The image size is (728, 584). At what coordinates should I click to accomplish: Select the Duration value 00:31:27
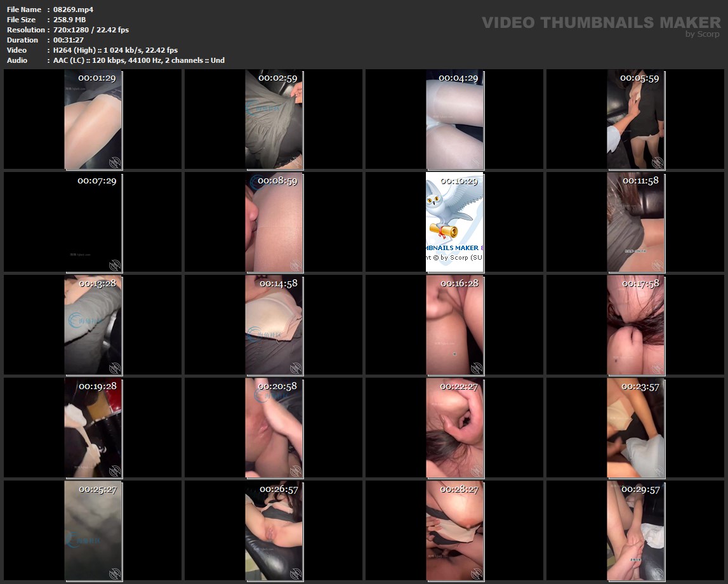69,40
